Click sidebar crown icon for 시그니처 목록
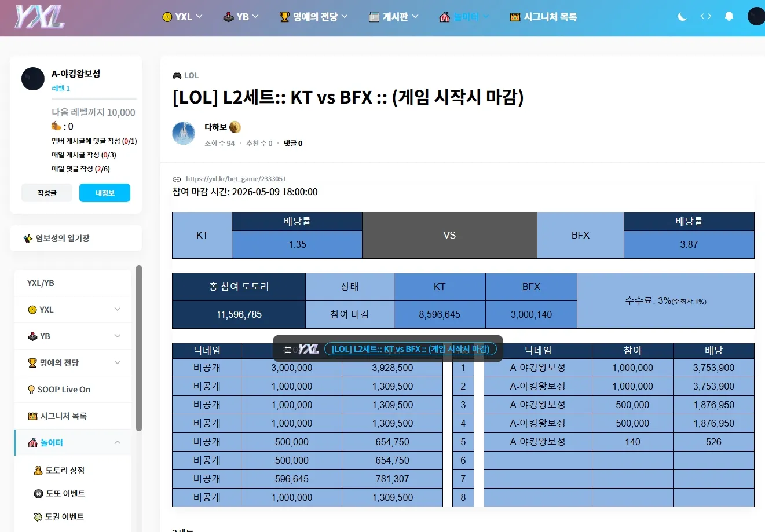 (x=32, y=416)
